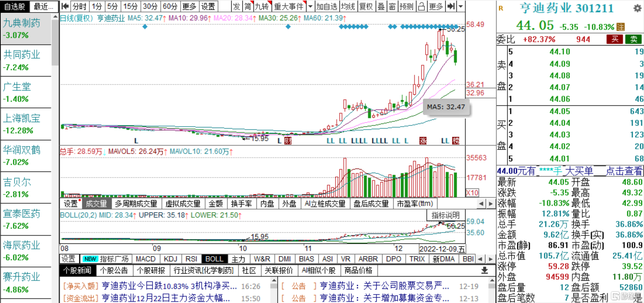The height and width of the screenshot is (303, 644).
Task: Open the 重大事件 major events menu
Action: click(x=289, y=6)
